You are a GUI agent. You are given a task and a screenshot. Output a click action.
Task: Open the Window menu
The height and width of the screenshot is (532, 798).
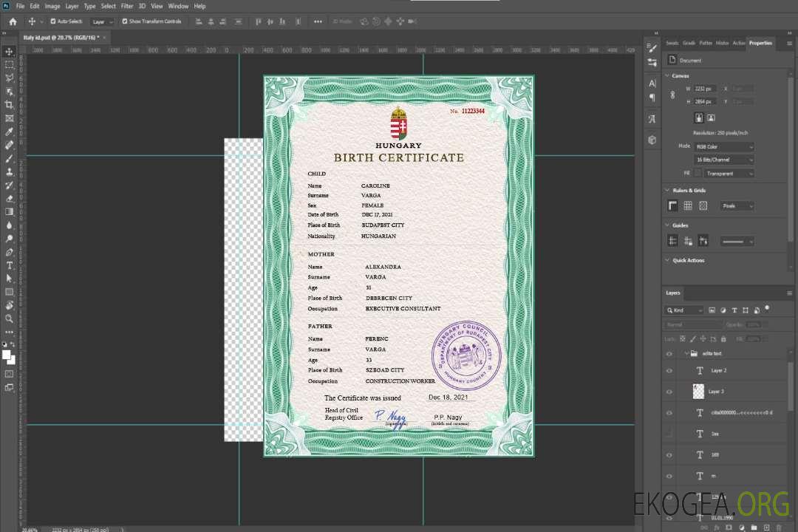coord(178,6)
